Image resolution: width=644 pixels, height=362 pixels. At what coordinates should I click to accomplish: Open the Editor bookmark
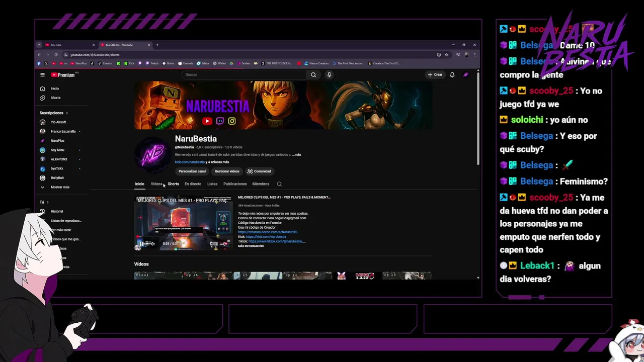click(x=203, y=63)
